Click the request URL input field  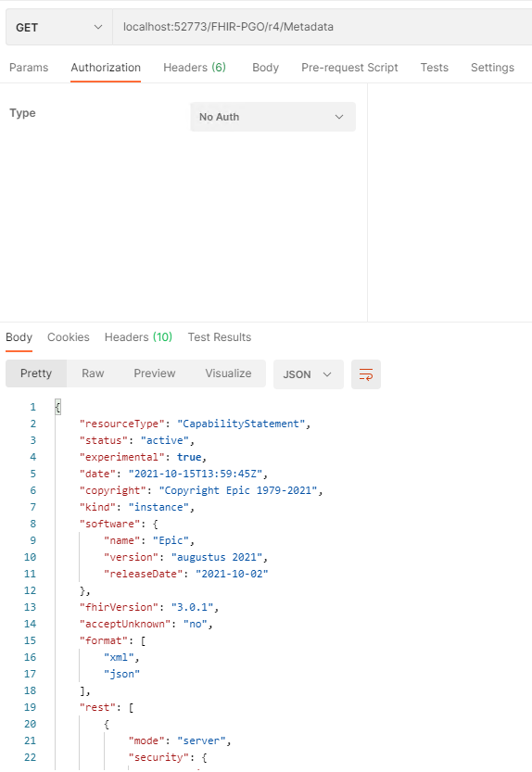(323, 27)
